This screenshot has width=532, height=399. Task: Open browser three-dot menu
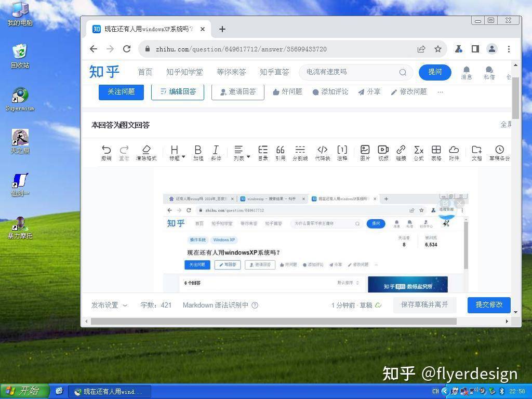point(509,49)
